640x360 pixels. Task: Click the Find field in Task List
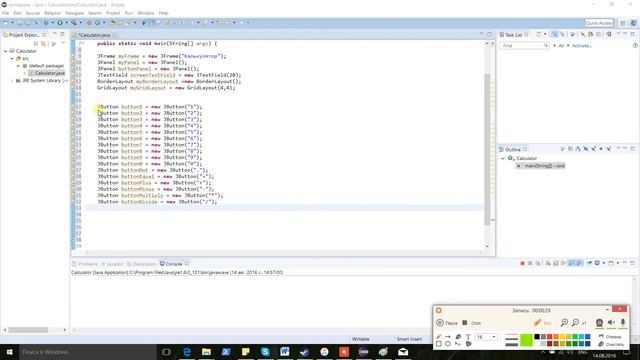[524, 46]
